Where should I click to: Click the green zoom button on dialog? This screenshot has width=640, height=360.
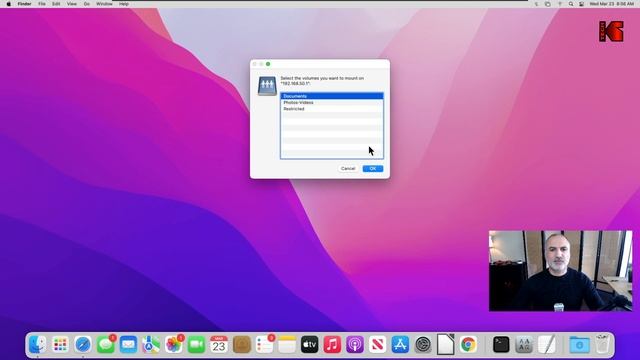pos(268,64)
